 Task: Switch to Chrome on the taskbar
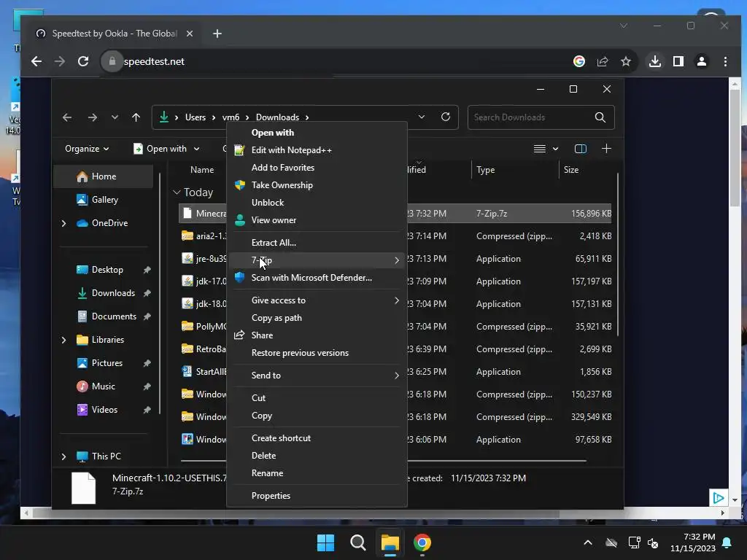pos(422,542)
